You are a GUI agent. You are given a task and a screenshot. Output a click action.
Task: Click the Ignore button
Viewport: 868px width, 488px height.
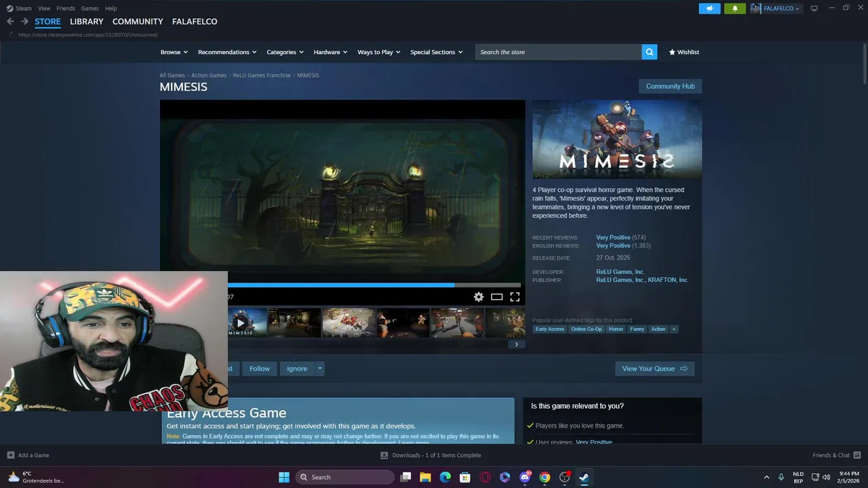297,369
